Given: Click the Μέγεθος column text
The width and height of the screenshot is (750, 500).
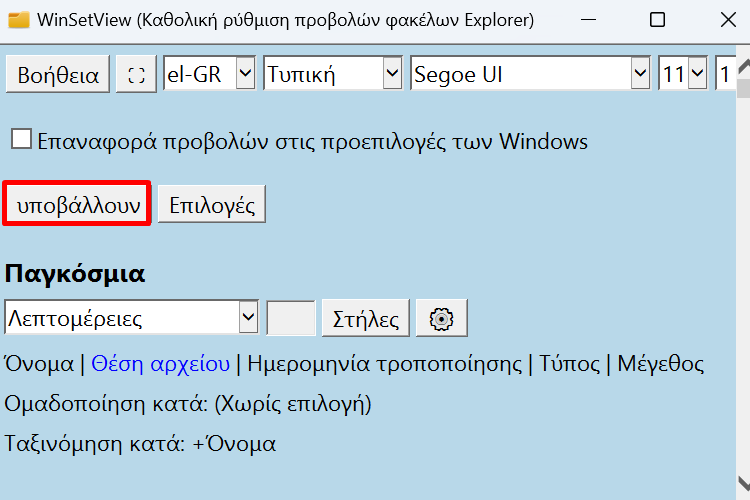Looking at the screenshot, I should pyautogui.click(x=661, y=364).
